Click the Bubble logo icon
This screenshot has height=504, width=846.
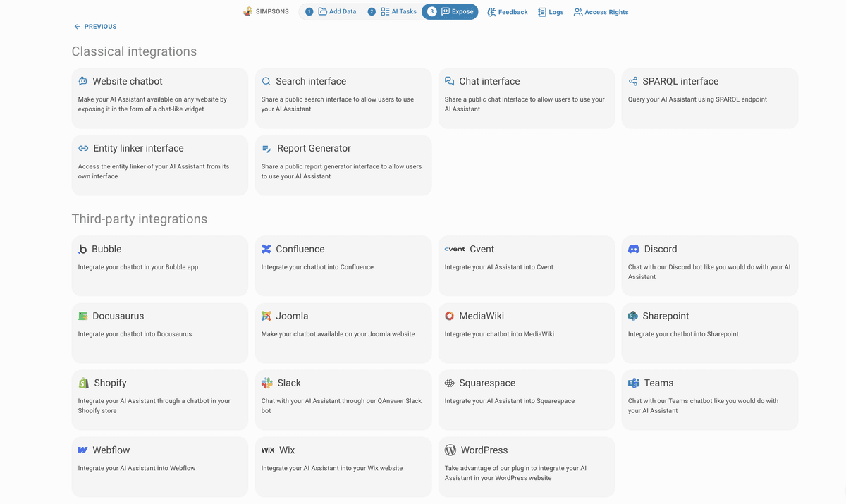coord(82,249)
